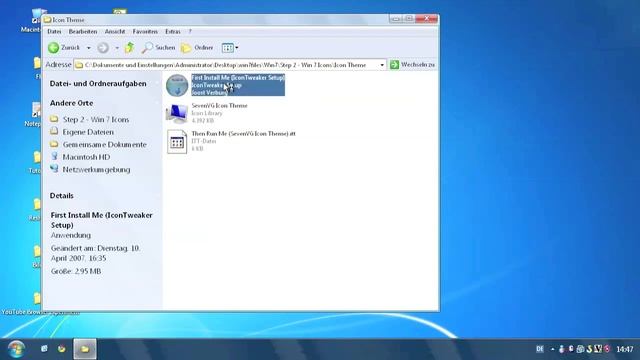Open the Extras menu
The width and height of the screenshot is (640, 360).
coord(173,31)
